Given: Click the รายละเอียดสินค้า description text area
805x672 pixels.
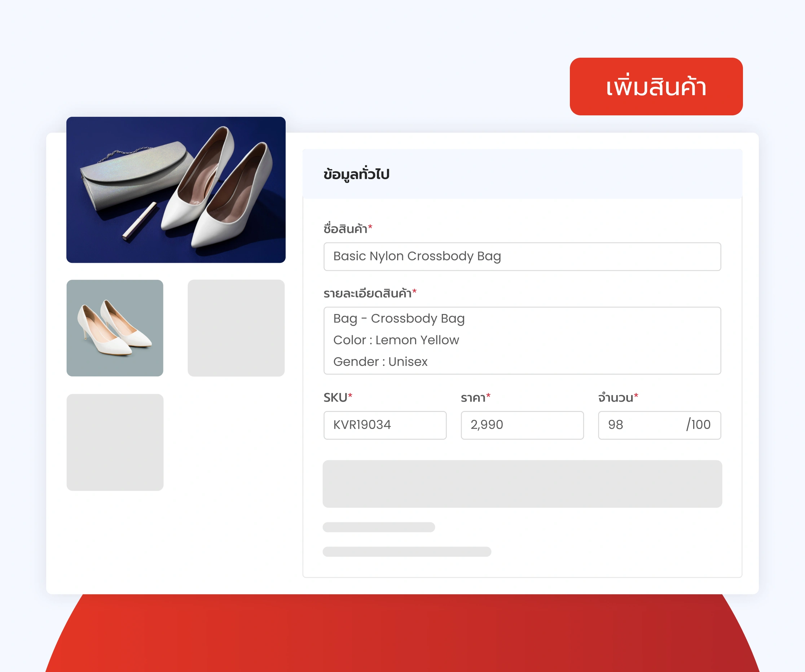Looking at the screenshot, I should click(x=522, y=341).
